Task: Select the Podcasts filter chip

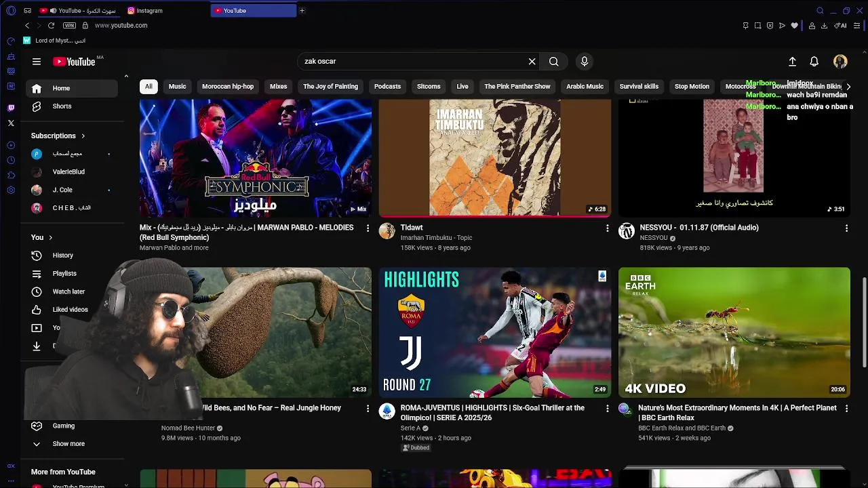Action: pyautogui.click(x=387, y=87)
